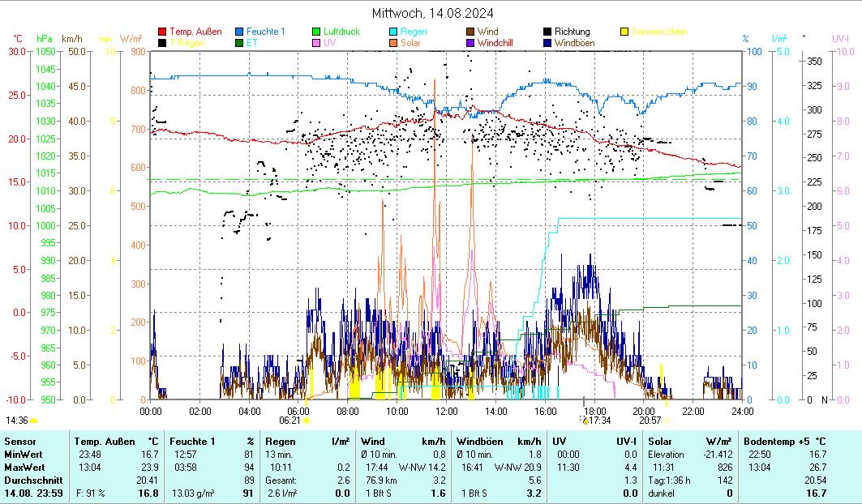Click the Richtung legend label

(572, 32)
